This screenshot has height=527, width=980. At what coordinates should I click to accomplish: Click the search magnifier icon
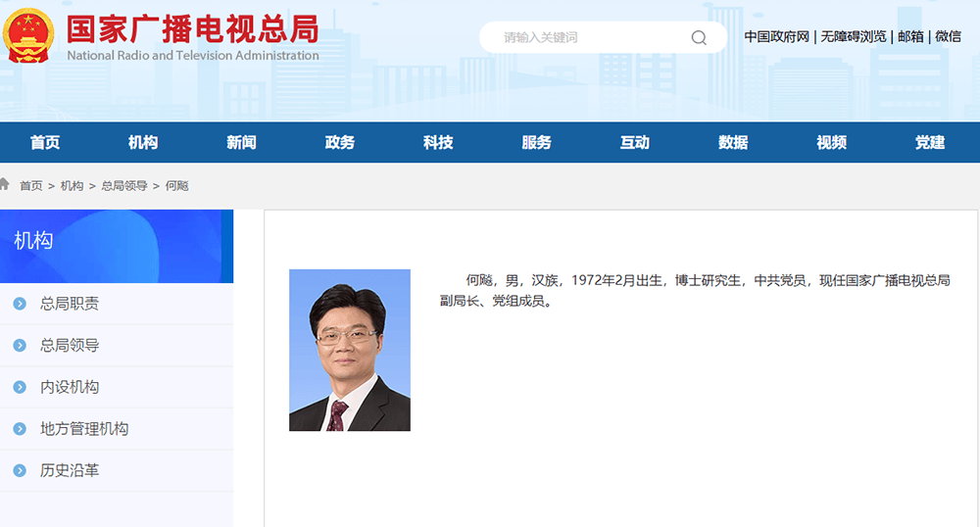pos(699,38)
